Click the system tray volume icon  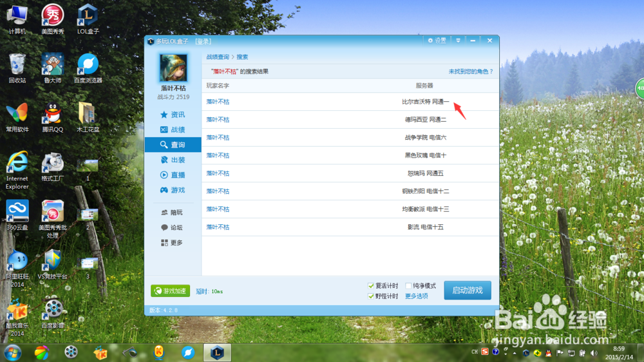pos(594,353)
